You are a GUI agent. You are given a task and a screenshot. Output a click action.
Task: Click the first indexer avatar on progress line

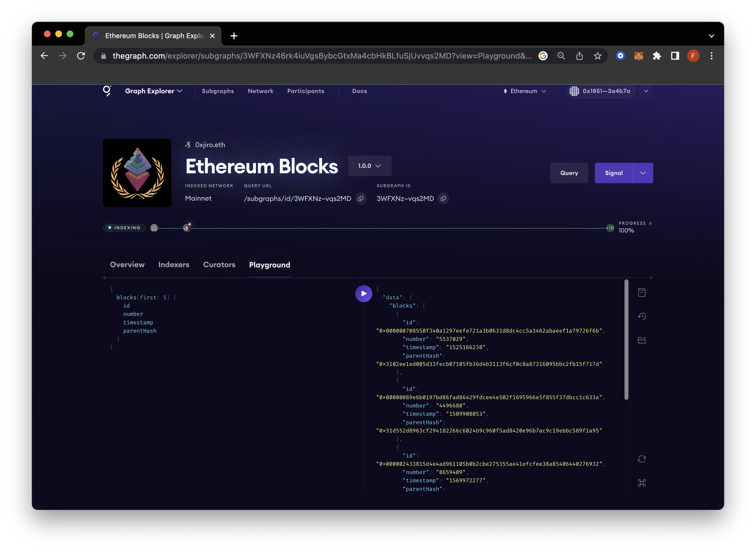pos(154,228)
